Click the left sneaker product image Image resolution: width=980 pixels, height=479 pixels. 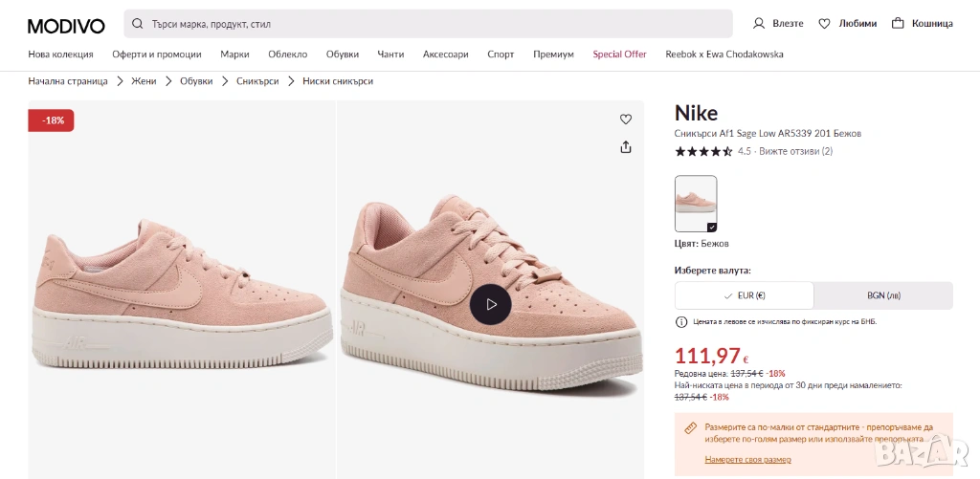182,296
